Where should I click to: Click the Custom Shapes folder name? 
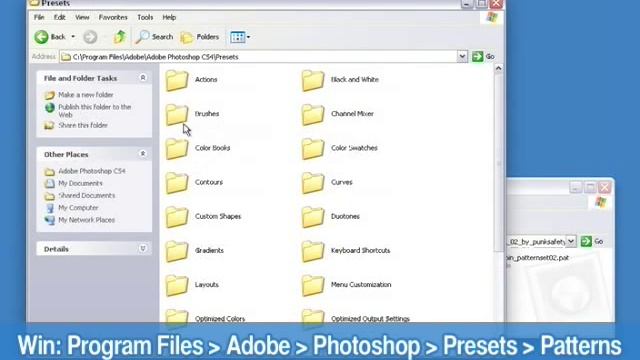click(x=218, y=216)
